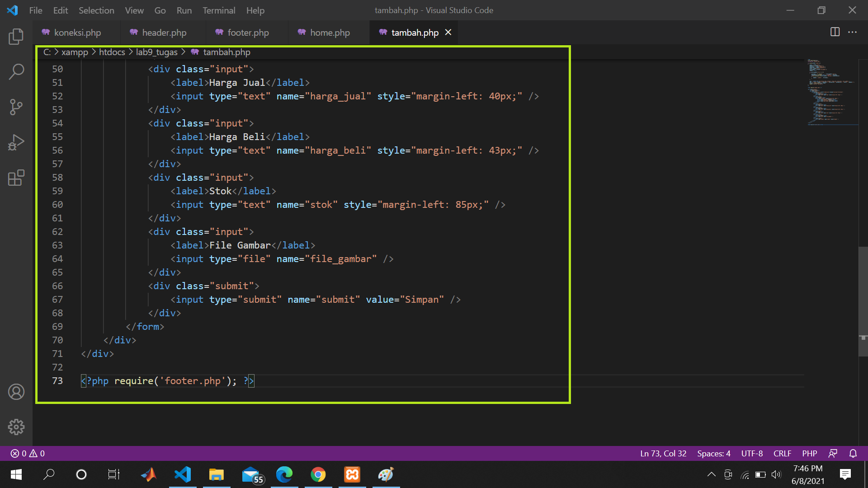
Task: Click the feedback icon in status bar
Action: coord(833,453)
